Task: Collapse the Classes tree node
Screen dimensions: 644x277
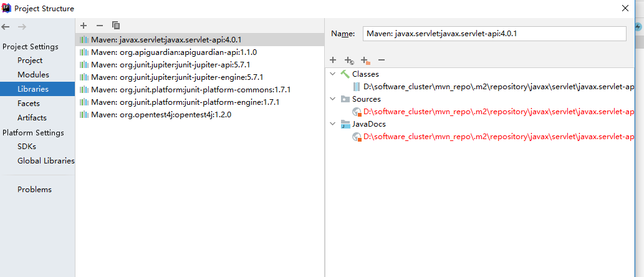Action: pos(332,74)
